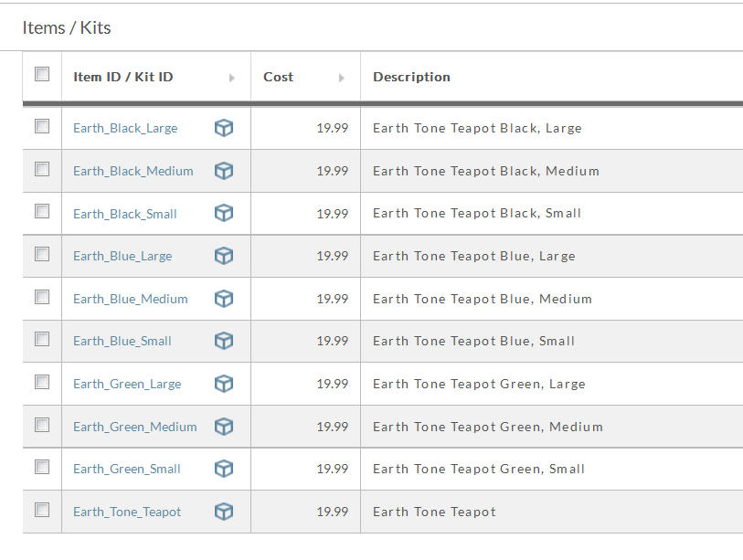Click the cube icon for Earth_Green_Large

click(x=224, y=384)
